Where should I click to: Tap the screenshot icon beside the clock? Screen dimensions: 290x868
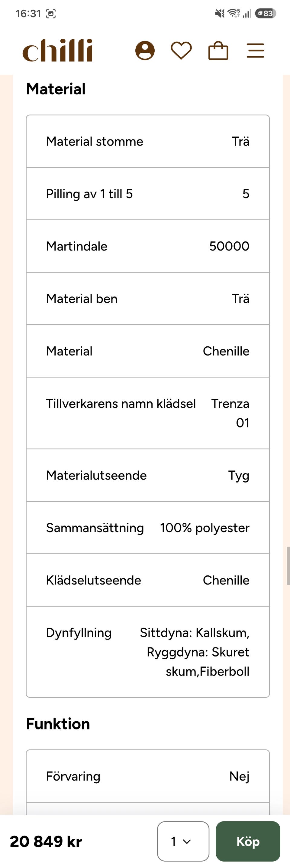coord(51,14)
